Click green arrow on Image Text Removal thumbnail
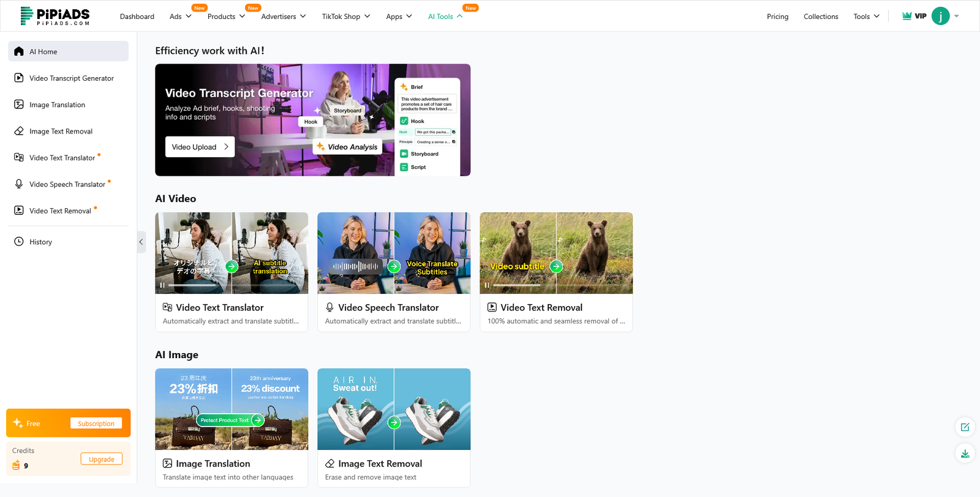 click(394, 422)
